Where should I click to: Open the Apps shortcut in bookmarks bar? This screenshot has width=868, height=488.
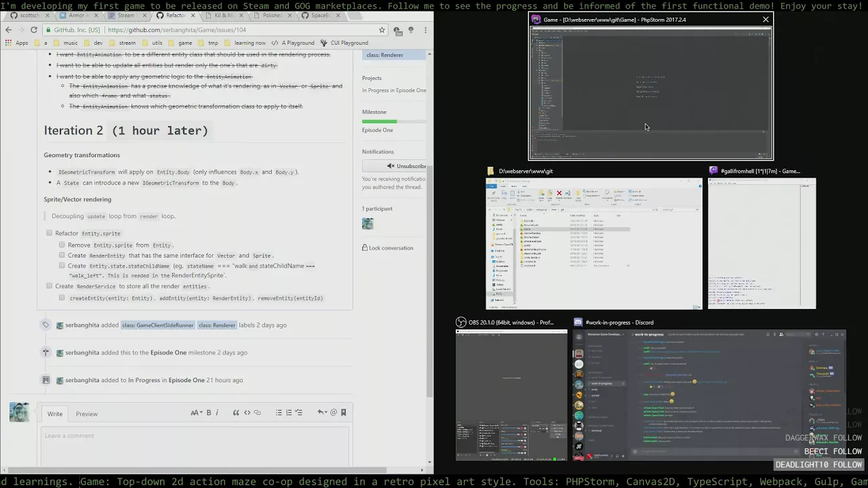click(16, 43)
